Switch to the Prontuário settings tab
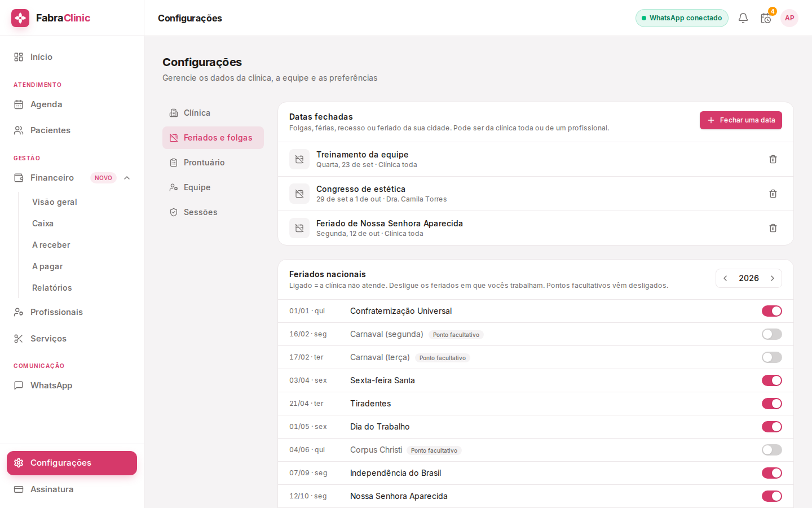Viewport: 812px width, 508px height. tap(213, 163)
